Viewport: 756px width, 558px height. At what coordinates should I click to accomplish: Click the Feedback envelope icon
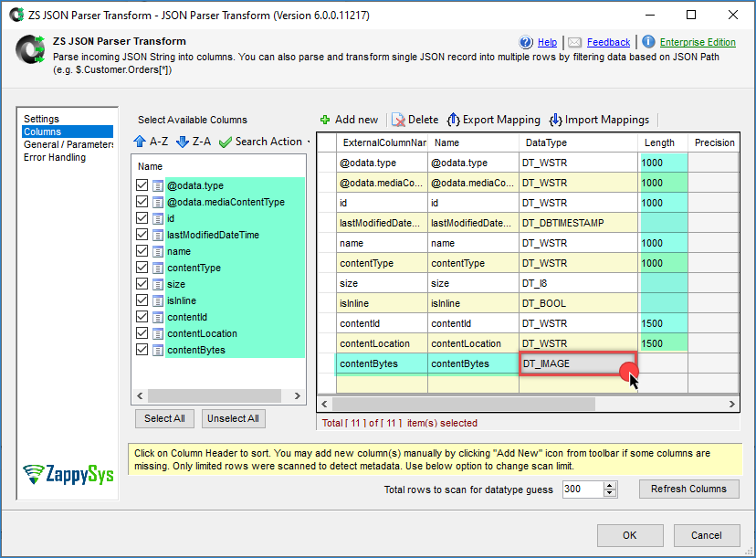[x=574, y=42]
